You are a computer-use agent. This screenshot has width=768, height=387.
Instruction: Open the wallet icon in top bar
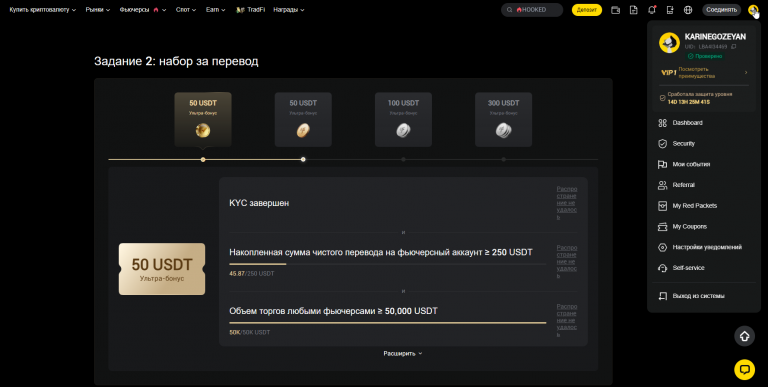[616, 10]
